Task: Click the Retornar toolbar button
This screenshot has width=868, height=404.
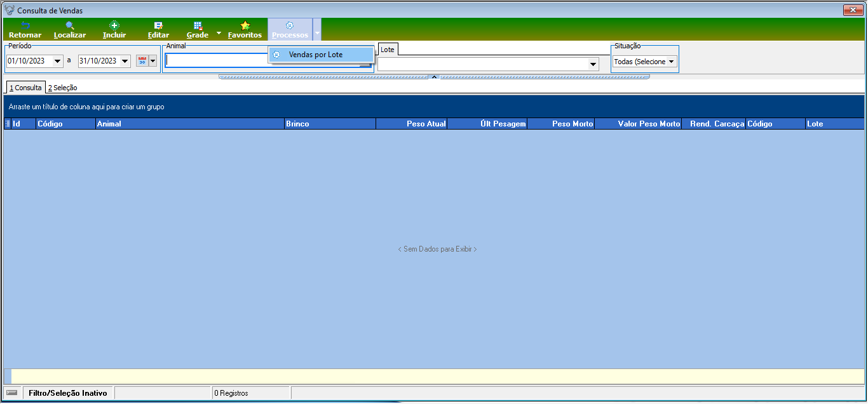Action: click(x=25, y=30)
